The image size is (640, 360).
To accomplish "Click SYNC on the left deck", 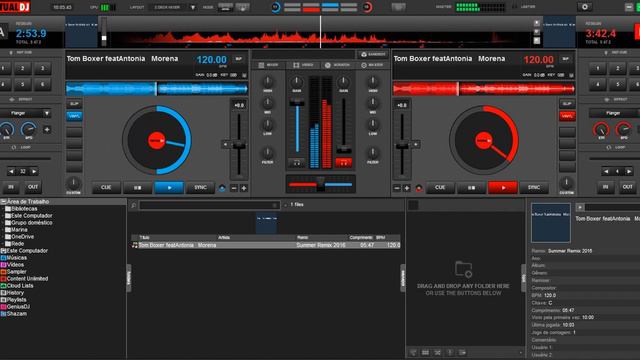I will (x=200, y=188).
